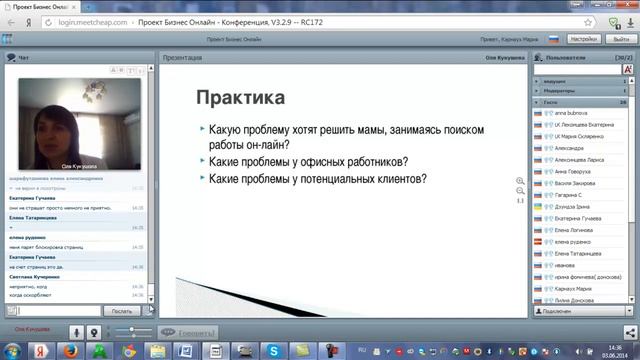Click the 'Выйти' logout button
The height and width of the screenshot is (360, 640).
click(x=621, y=39)
